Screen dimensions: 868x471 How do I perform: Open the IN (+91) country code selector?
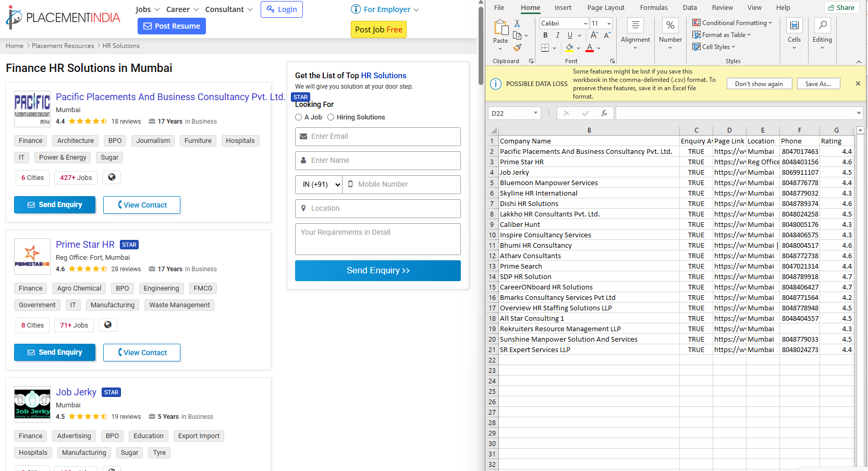318,184
